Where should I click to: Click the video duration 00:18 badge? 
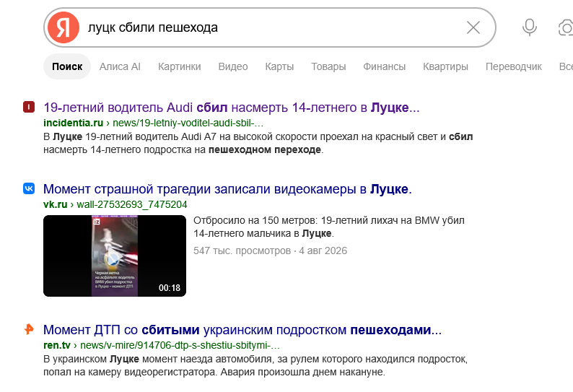[169, 288]
